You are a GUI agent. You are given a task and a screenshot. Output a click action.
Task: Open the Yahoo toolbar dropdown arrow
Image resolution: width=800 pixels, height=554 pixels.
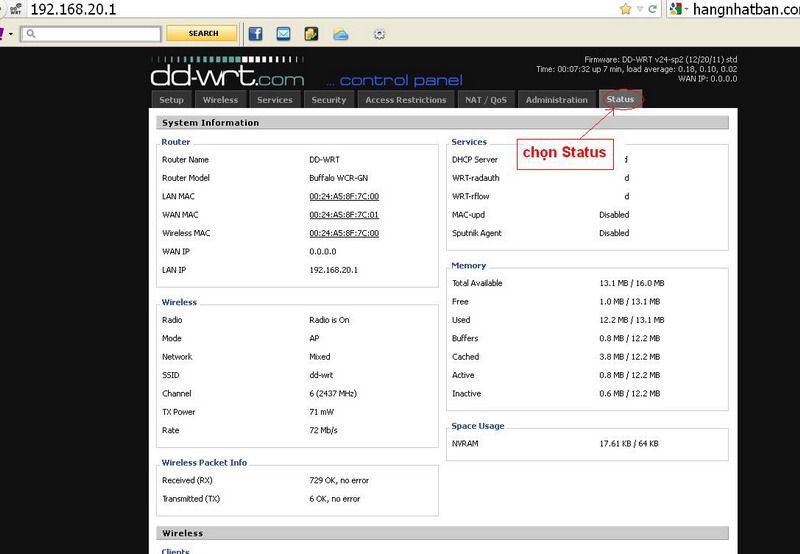11,34
